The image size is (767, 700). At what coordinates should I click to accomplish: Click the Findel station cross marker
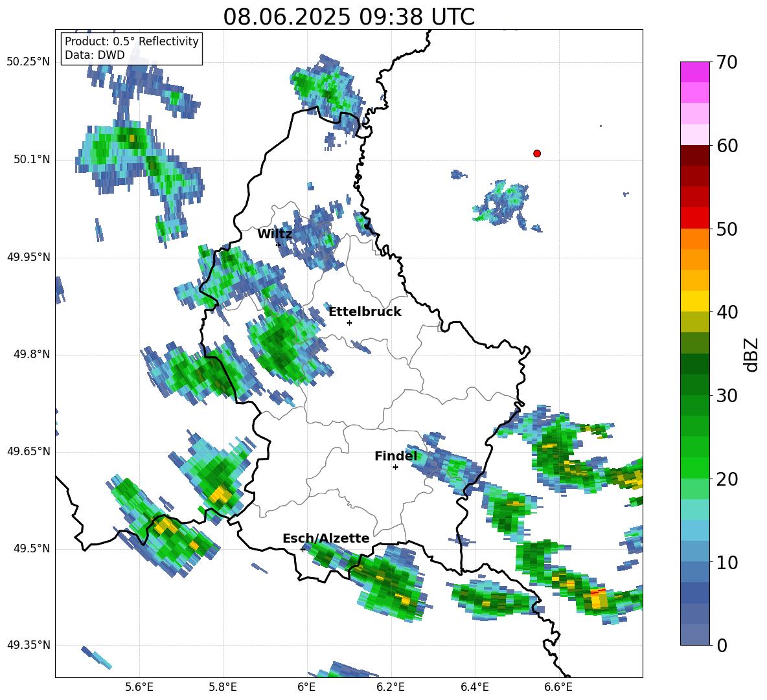coord(395,468)
